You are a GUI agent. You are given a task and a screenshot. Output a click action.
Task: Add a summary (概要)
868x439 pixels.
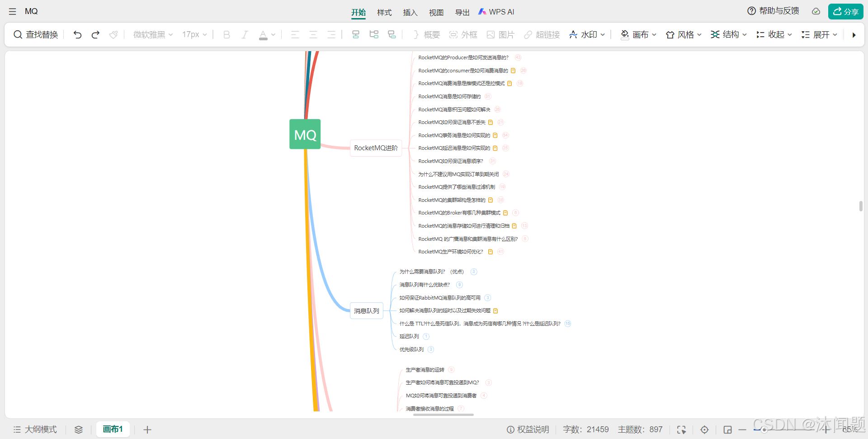(x=426, y=35)
